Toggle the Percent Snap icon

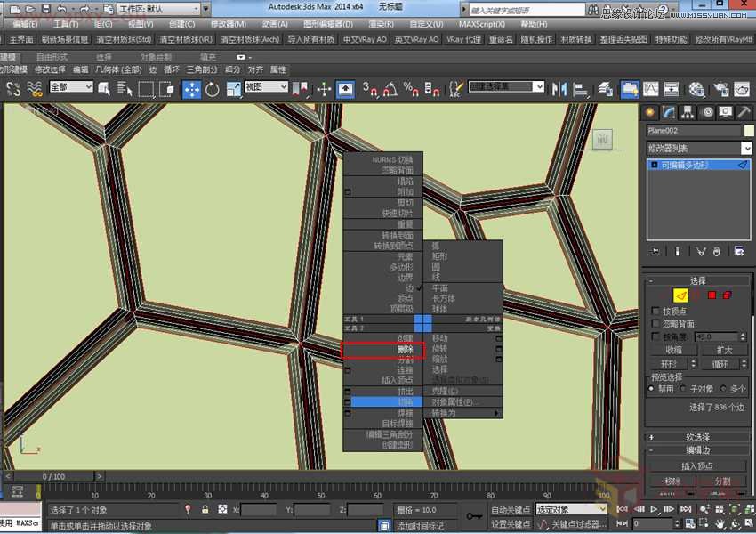(x=411, y=89)
